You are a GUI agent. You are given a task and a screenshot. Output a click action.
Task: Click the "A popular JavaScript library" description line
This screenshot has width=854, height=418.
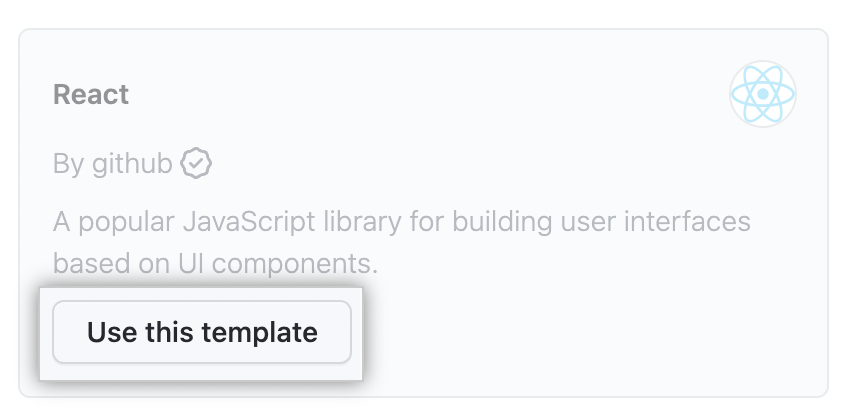point(400,221)
